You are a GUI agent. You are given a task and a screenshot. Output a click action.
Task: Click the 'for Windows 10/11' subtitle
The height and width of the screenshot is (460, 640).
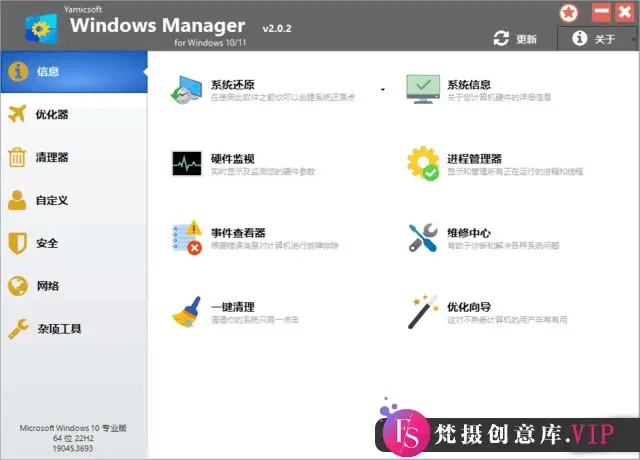click(x=210, y=42)
